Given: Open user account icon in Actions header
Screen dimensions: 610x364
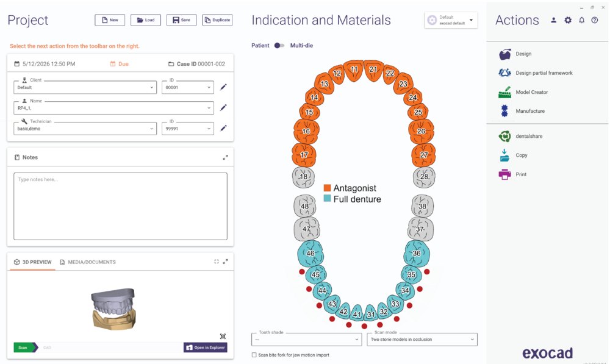Looking at the screenshot, I should (554, 20).
